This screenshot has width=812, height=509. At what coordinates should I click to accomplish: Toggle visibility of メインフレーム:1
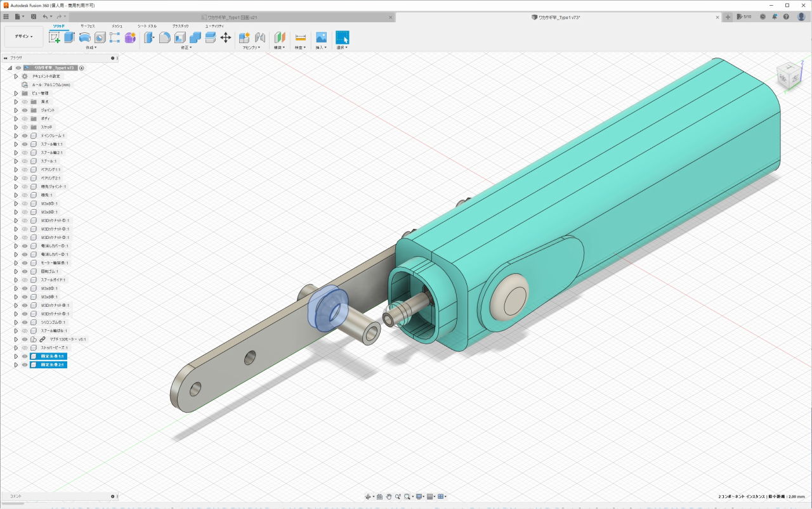[x=25, y=136]
